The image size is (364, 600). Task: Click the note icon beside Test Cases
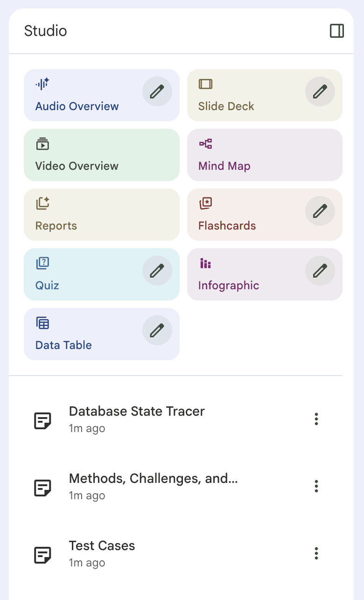43,555
